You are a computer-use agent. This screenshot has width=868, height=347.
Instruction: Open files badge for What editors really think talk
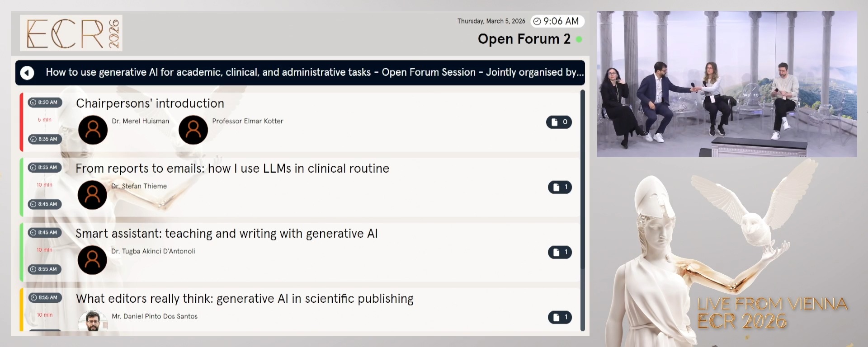pos(560,317)
